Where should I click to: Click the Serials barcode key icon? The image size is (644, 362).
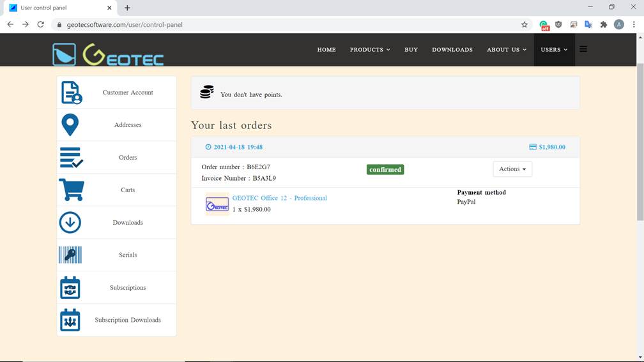pos(70,255)
